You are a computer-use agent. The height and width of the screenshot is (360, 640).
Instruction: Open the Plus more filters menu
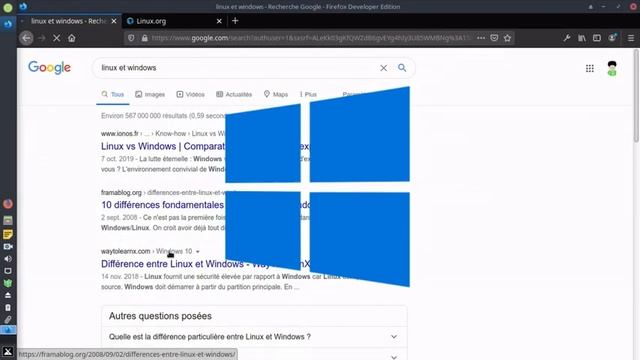[x=308, y=94]
